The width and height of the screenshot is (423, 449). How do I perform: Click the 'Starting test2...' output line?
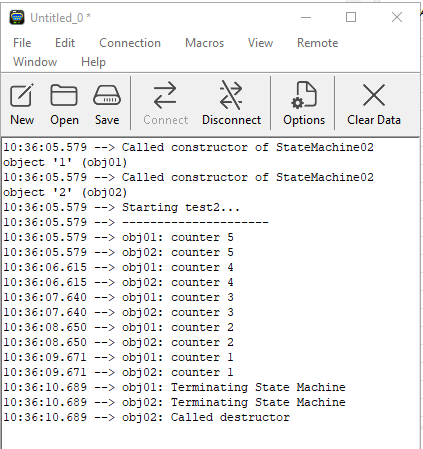point(121,207)
